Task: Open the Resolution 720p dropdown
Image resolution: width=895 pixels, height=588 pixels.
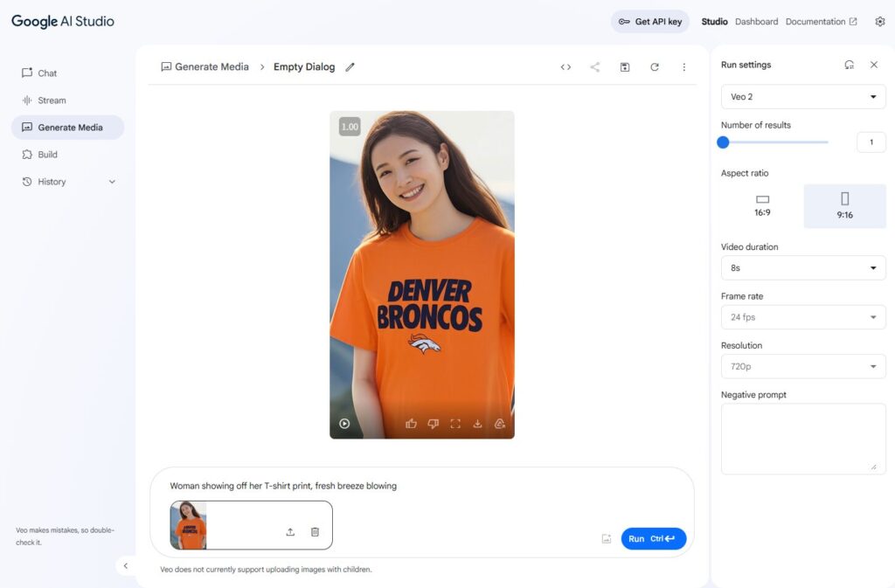Action: 803,366
